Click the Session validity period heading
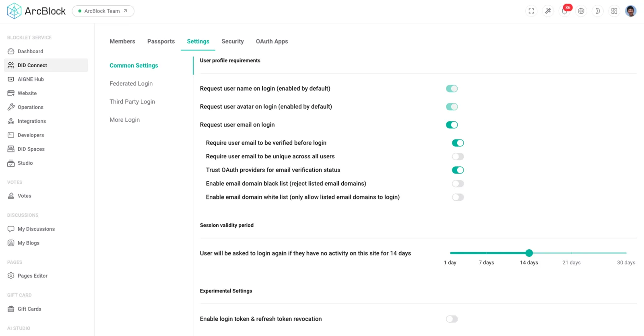This screenshot has width=644, height=336. 227,225
